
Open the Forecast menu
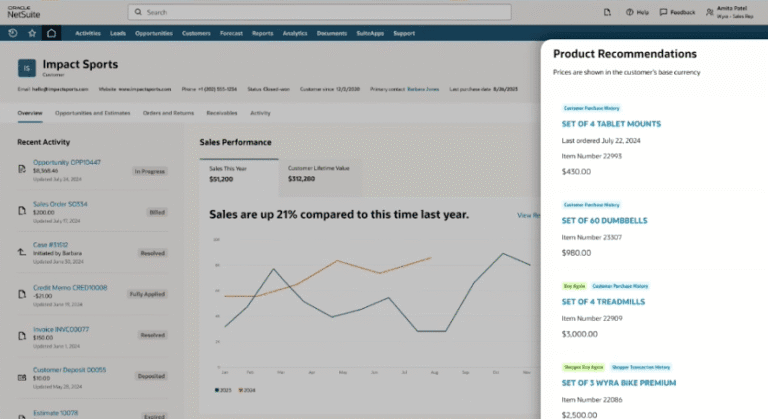tap(231, 33)
